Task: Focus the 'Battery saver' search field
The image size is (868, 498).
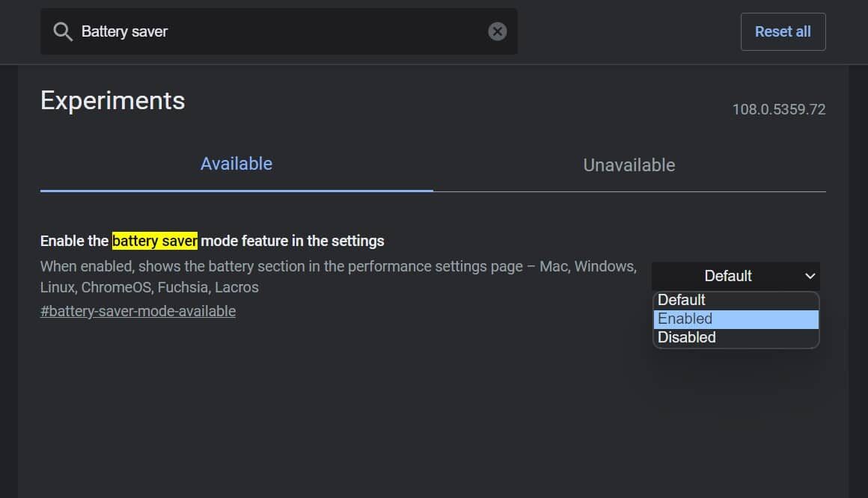Action: [277, 31]
